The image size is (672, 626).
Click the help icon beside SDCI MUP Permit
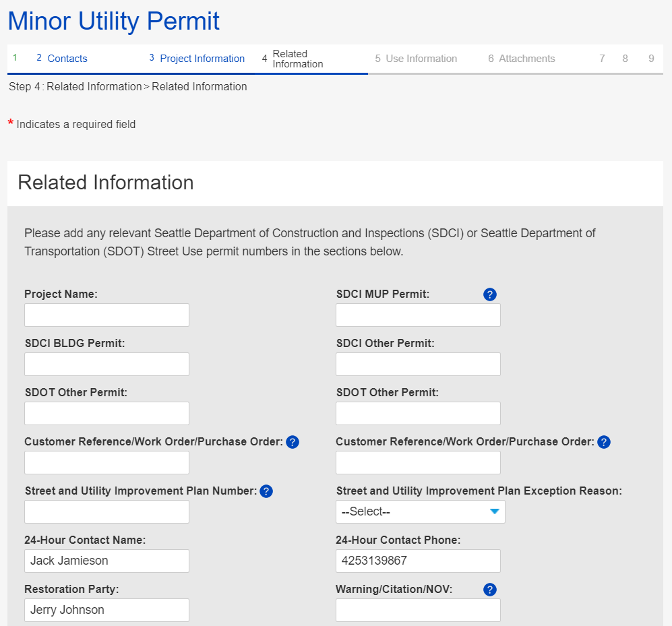pos(490,294)
